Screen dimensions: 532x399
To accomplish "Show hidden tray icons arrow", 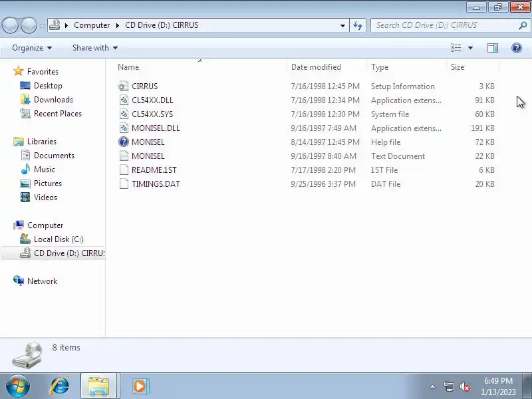I will click(x=432, y=386).
